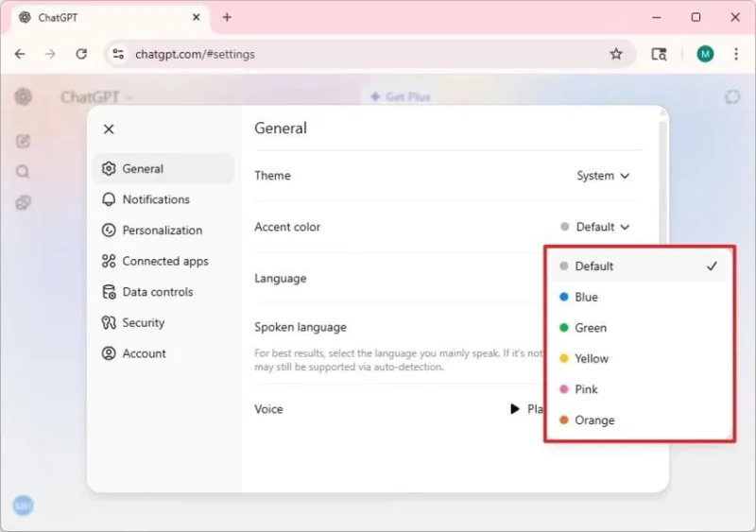This screenshot has width=756, height=532.
Task: Open the Chrome three-dot menu
Action: click(x=736, y=54)
